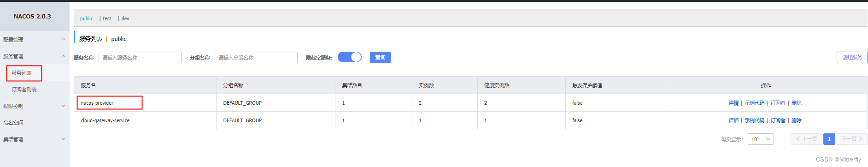Open 订阅者 for cloud-gateway-service

pos(778,120)
